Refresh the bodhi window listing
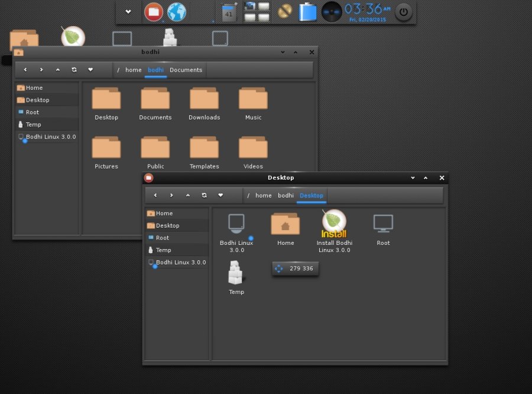Viewport: 532px width, 394px height. (x=74, y=70)
